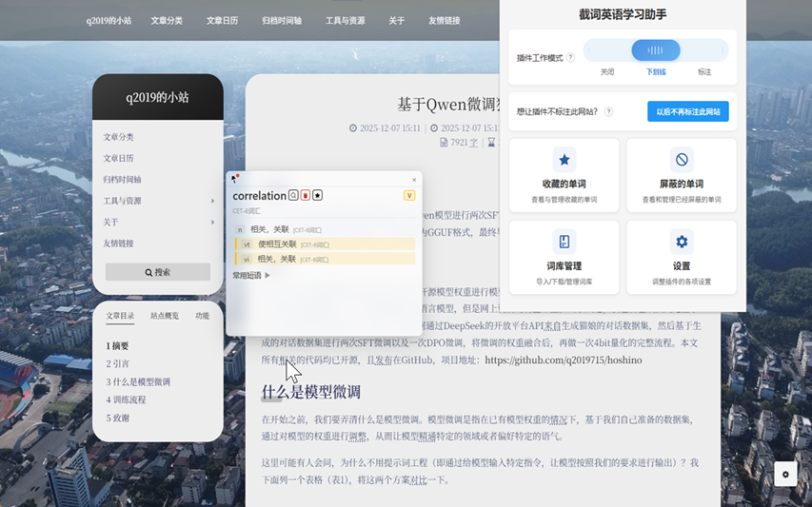
Task: Open 归档时间轴 in the top navigation
Action: (x=282, y=21)
